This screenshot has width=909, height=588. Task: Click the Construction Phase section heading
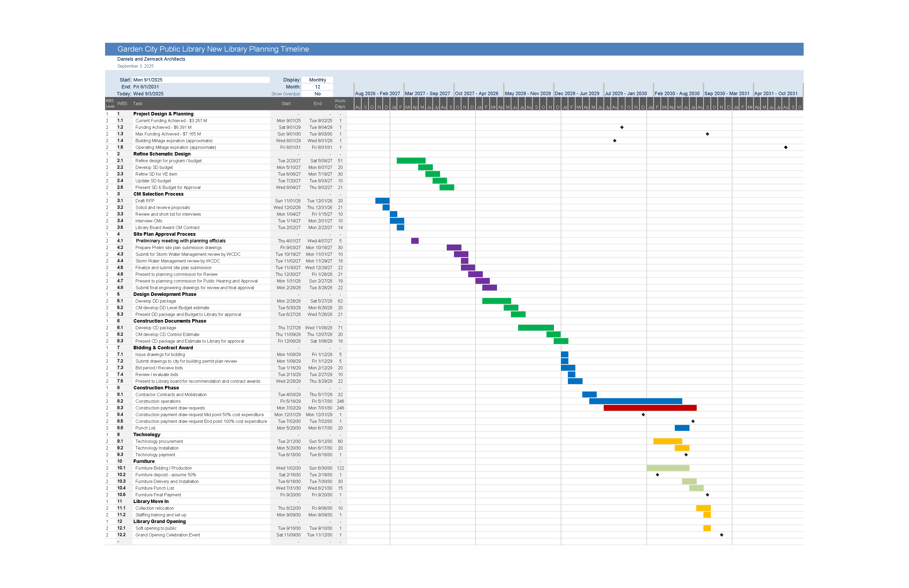[x=156, y=388]
